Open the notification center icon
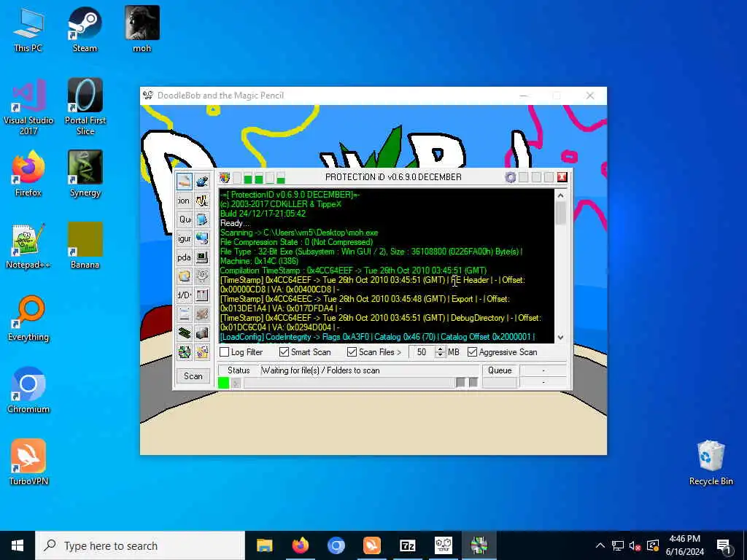This screenshot has width=747, height=560. pos(724,545)
